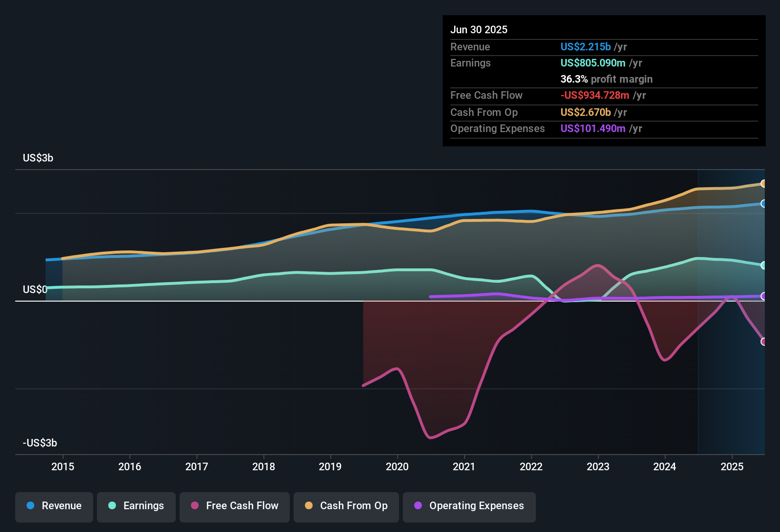Click the US$2.215b Revenue value in the tooltip
Screen dimensions: 780x532
586,47
